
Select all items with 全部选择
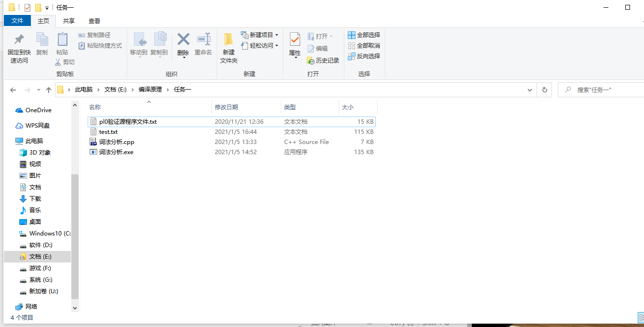click(364, 35)
